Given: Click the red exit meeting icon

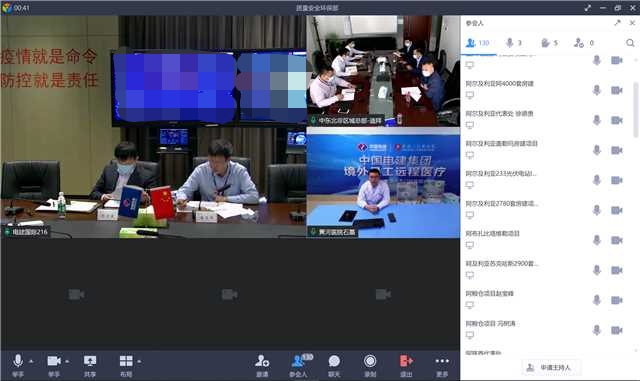Looking at the screenshot, I should pos(406,361).
